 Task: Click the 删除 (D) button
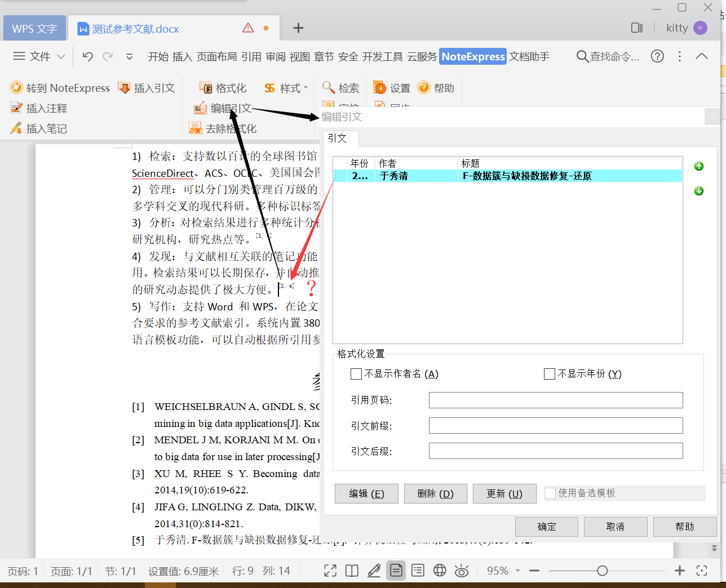click(435, 493)
